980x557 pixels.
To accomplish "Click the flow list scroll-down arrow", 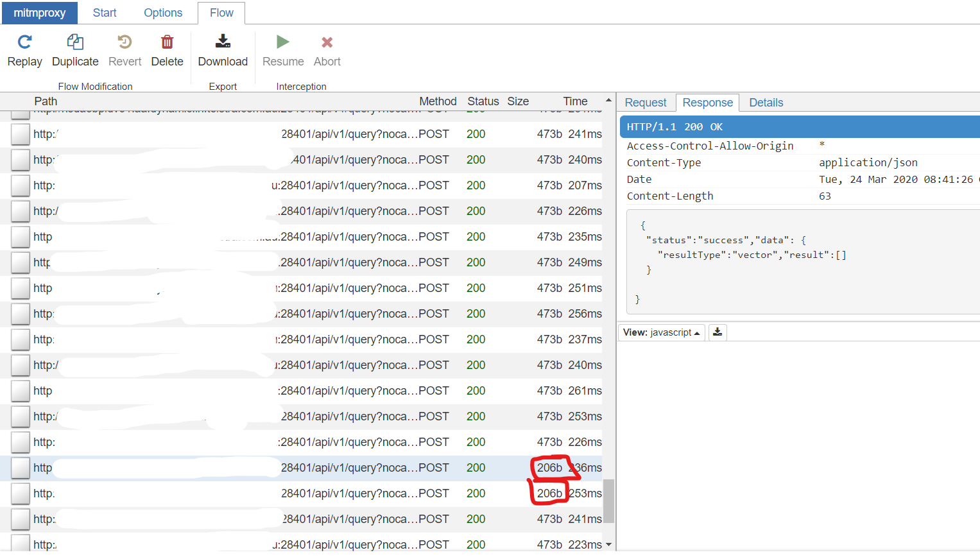I will tap(608, 545).
